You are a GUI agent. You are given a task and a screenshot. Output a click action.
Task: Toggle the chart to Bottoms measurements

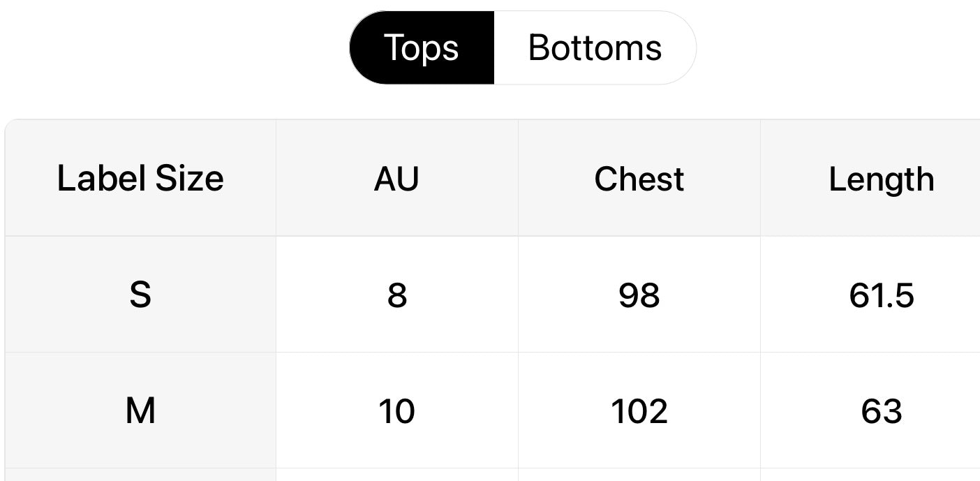coord(595,48)
